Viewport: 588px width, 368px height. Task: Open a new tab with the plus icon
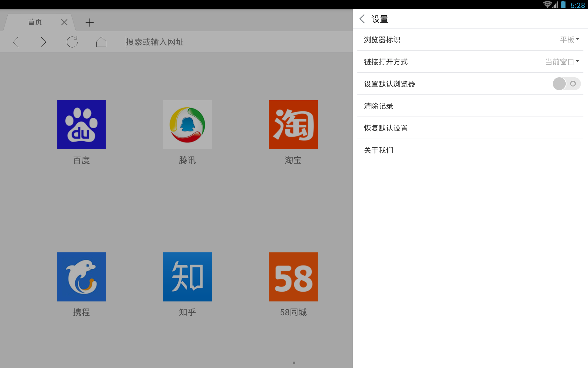click(89, 22)
